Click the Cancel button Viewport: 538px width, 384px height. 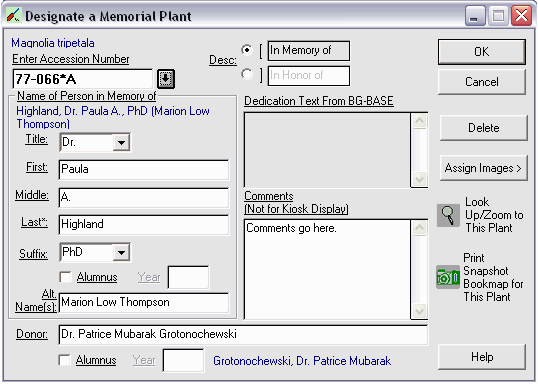[482, 82]
